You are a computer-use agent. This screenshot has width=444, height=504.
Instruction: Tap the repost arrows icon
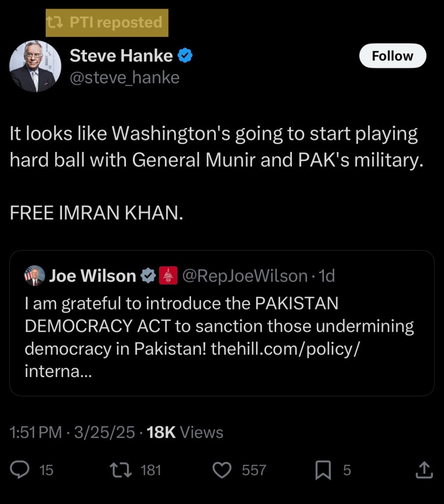(121, 471)
